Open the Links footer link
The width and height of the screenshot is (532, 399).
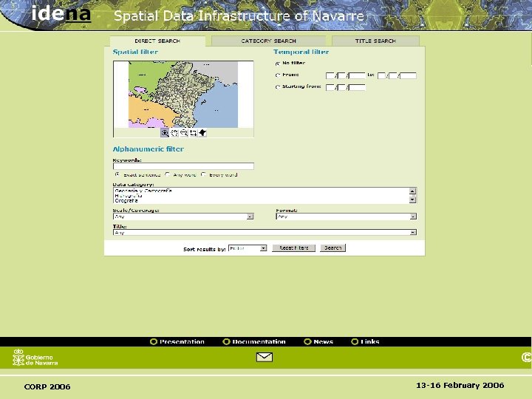370,341
